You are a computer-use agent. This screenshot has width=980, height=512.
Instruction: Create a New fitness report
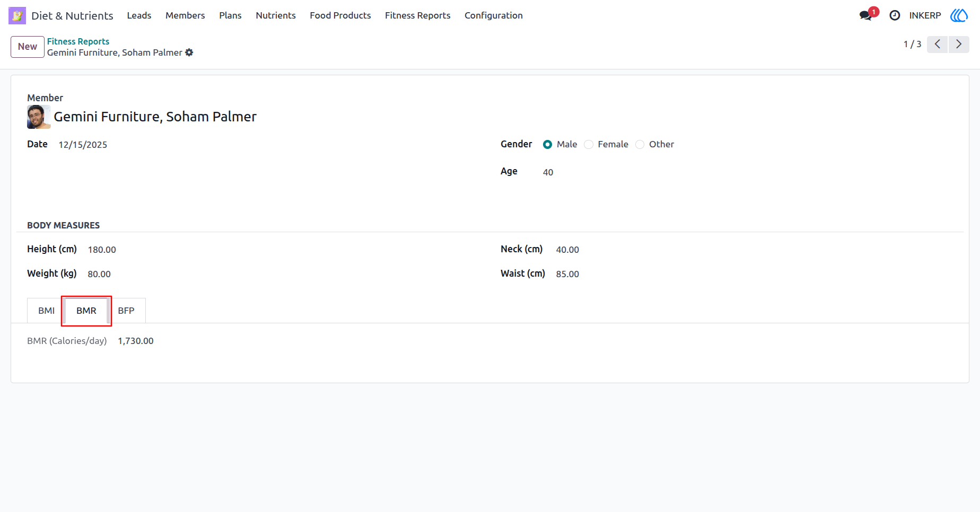pyautogui.click(x=28, y=47)
